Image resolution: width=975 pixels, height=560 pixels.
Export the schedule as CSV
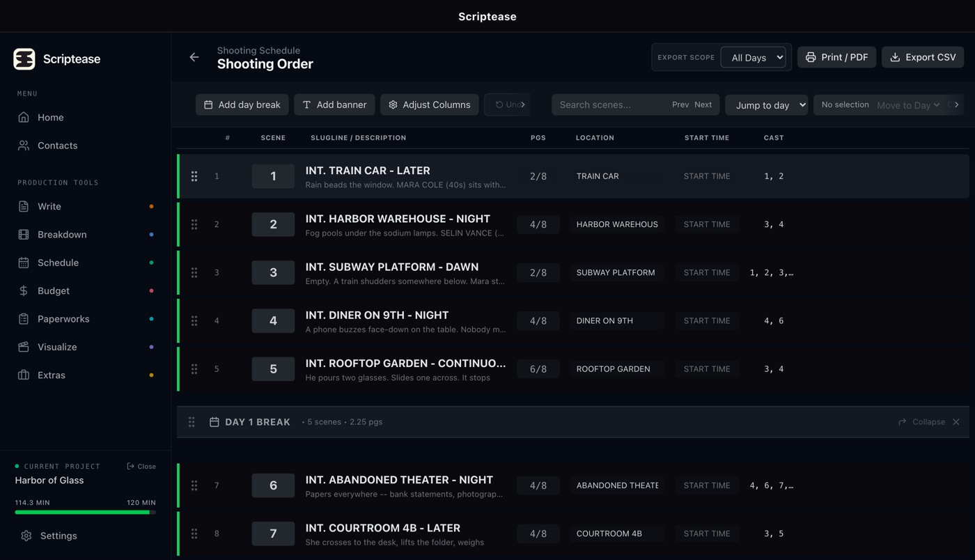point(923,57)
